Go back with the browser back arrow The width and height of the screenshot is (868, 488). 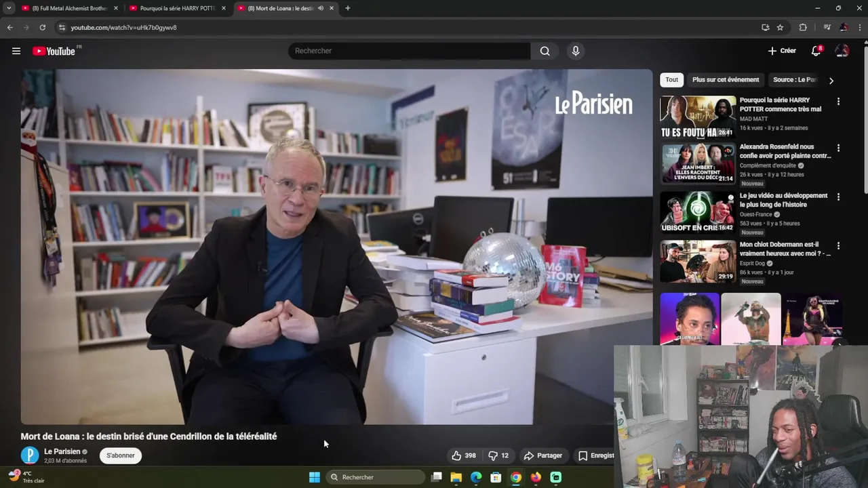(x=9, y=27)
